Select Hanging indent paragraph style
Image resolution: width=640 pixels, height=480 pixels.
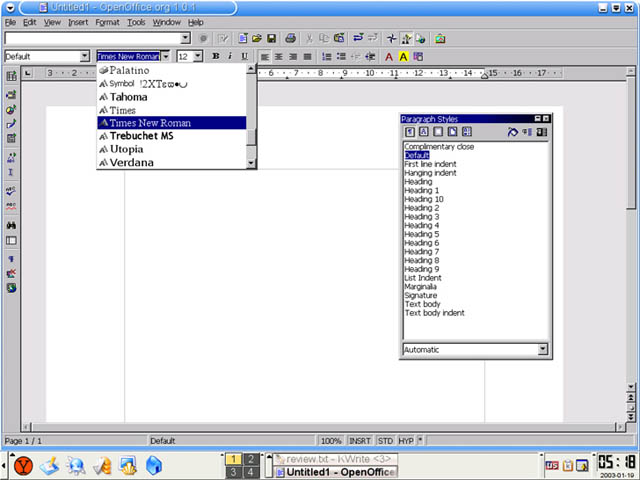tap(430, 173)
